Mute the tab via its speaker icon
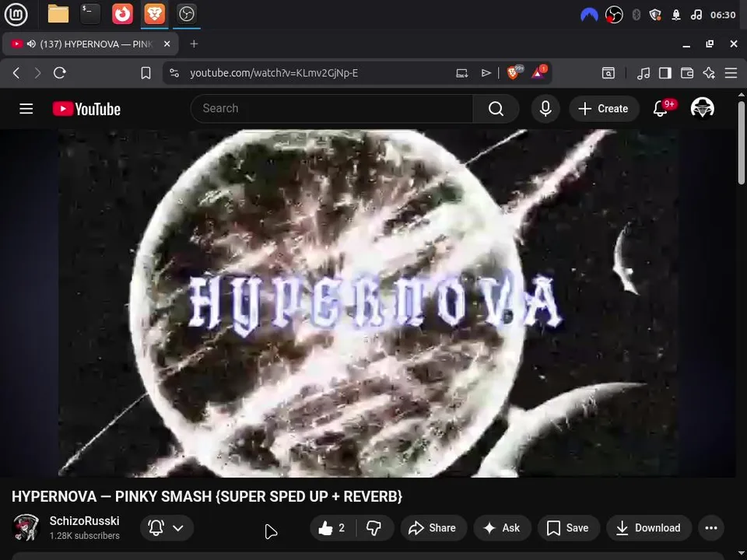 31,44
